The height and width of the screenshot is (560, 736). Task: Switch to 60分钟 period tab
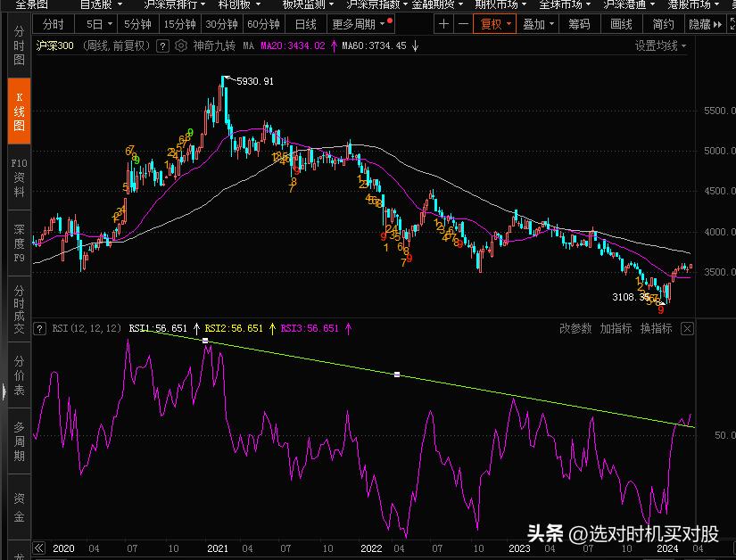263,24
